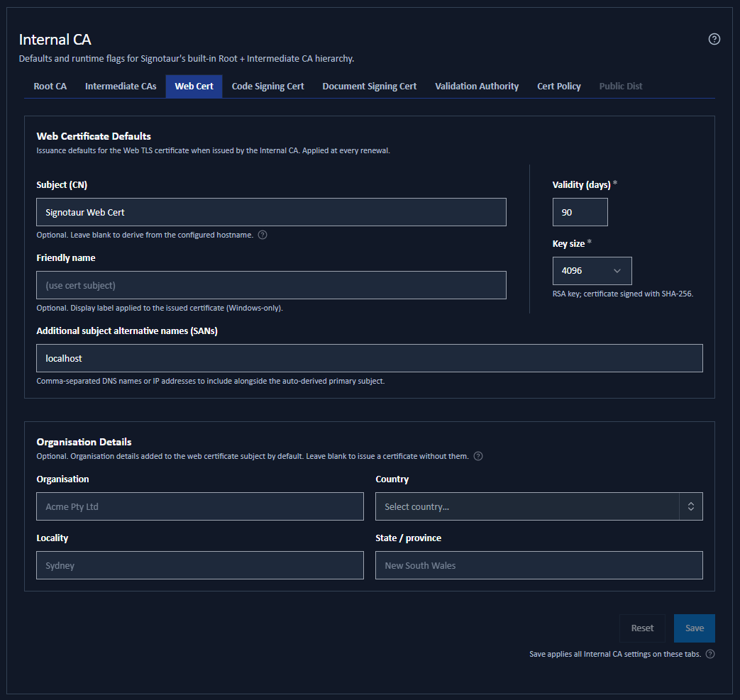Click the Organisation Details heading
Image resolution: width=740 pixels, height=700 pixels.
84,442
